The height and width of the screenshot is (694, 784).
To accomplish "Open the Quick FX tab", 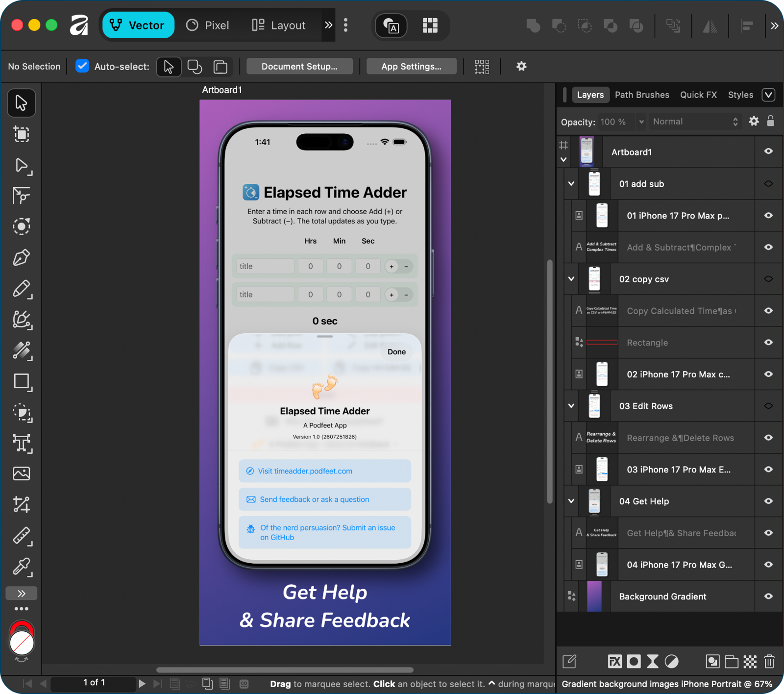I will [x=698, y=95].
